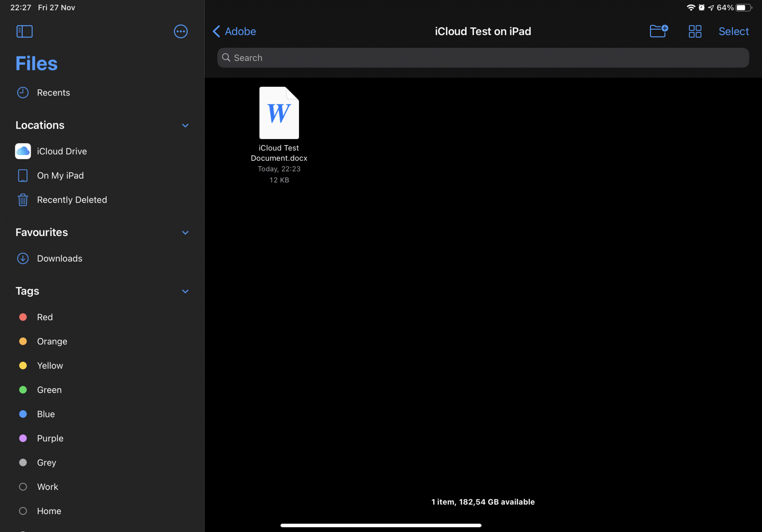Collapse the Favourites section
The width and height of the screenshot is (762, 532).
click(x=185, y=232)
